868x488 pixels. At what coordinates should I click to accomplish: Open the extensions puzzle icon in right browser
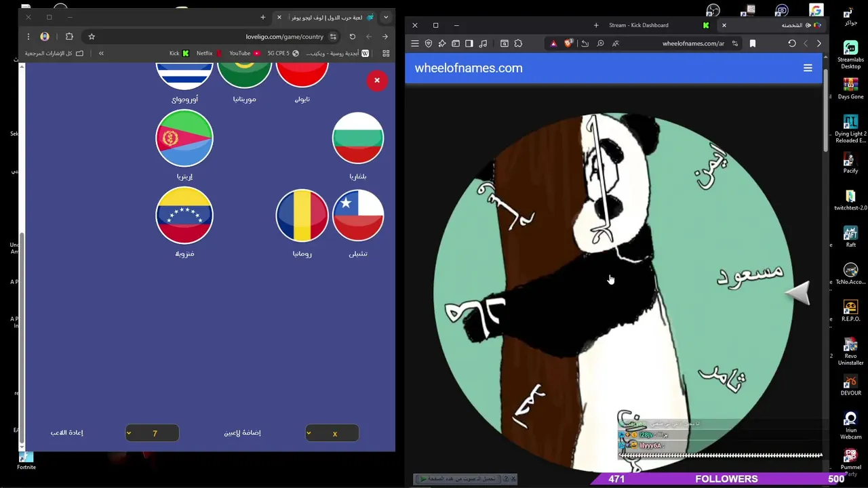pos(518,43)
